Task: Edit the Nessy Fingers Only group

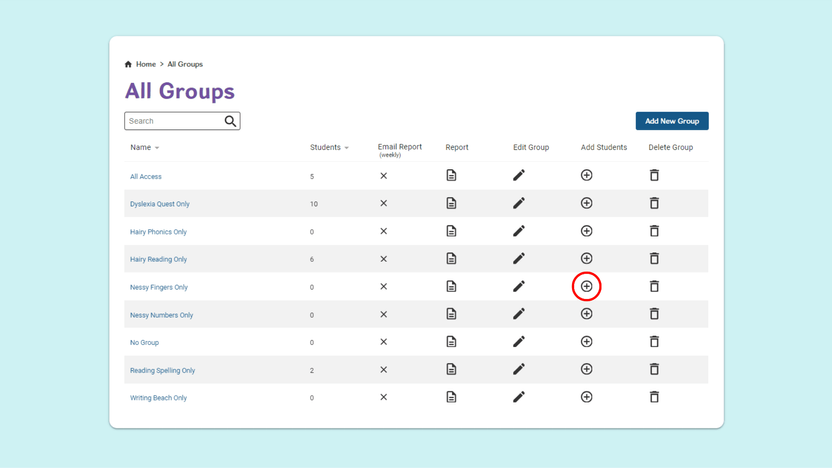Action: pos(519,287)
